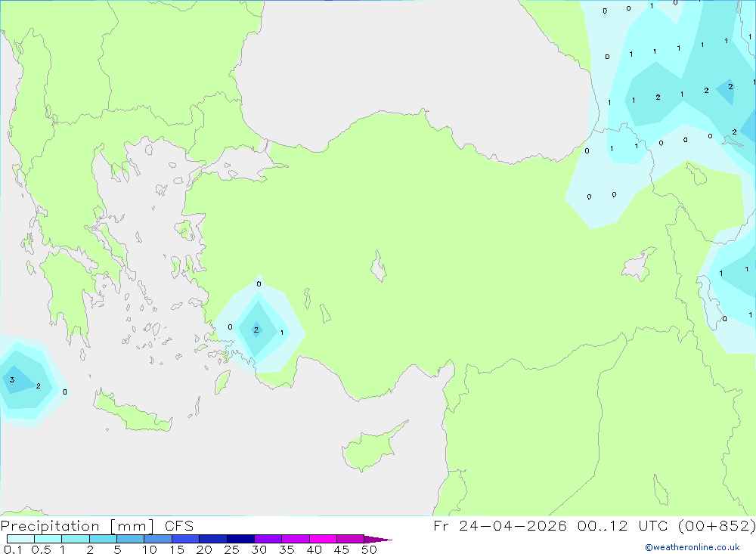Viewport: 756px width, 554px height.
Task: Click the '15' legend scale label
Action: pyautogui.click(x=177, y=549)
